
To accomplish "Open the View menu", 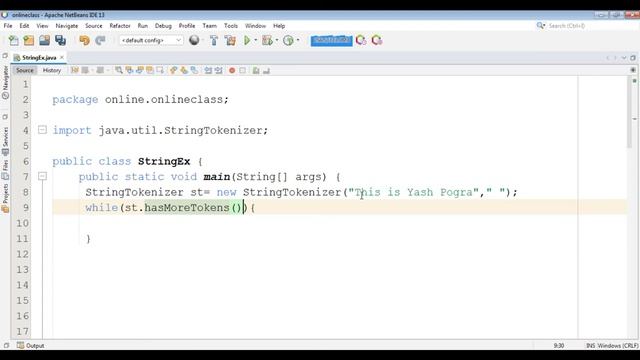I will (42, 26).
